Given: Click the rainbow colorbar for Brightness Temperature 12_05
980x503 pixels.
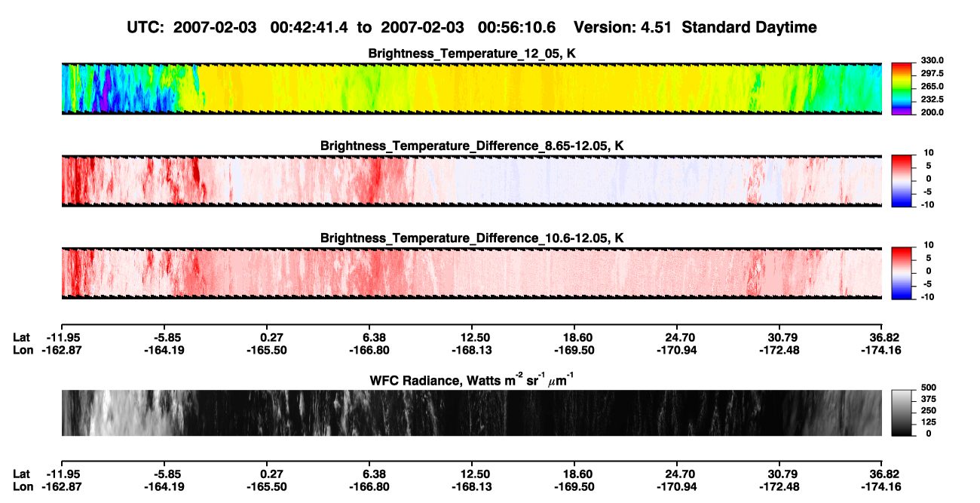Looking at the screenshot, I should click(x=902, y=89).
